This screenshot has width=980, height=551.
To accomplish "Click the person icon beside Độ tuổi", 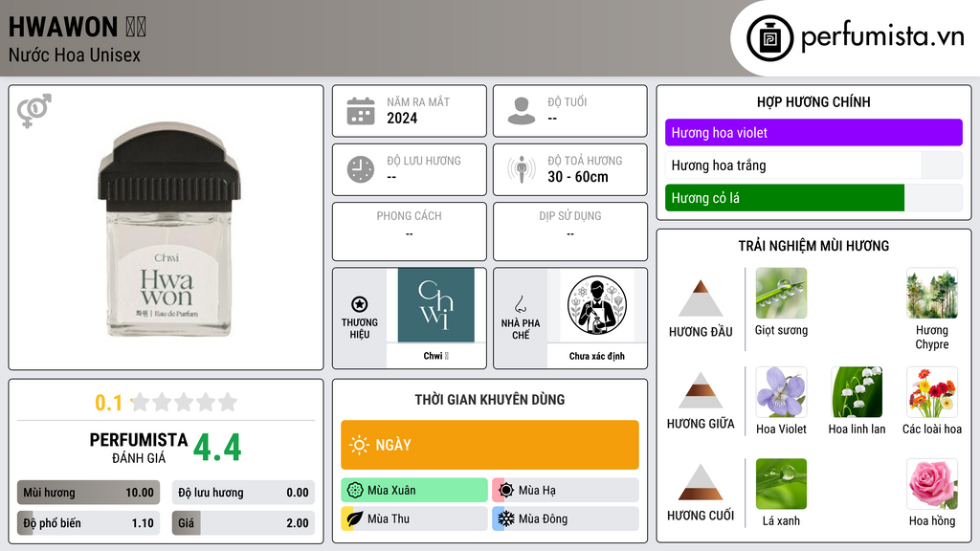I will coord(522,111).
